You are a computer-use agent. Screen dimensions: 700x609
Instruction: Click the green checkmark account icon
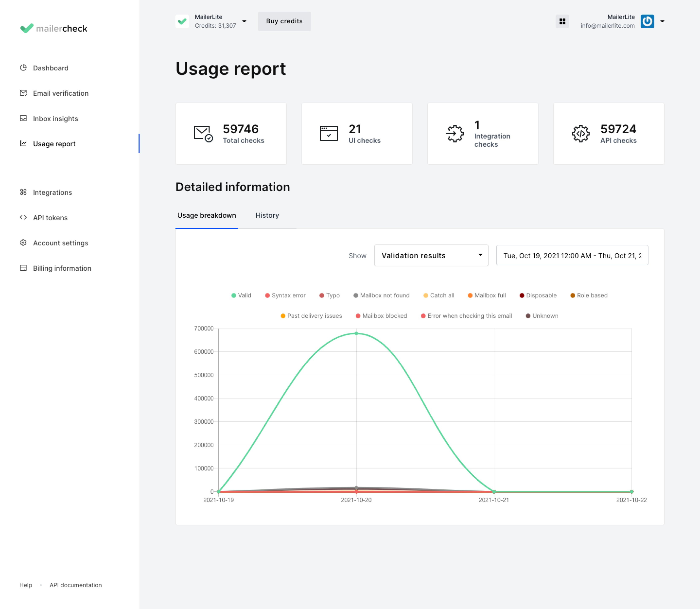182,22
